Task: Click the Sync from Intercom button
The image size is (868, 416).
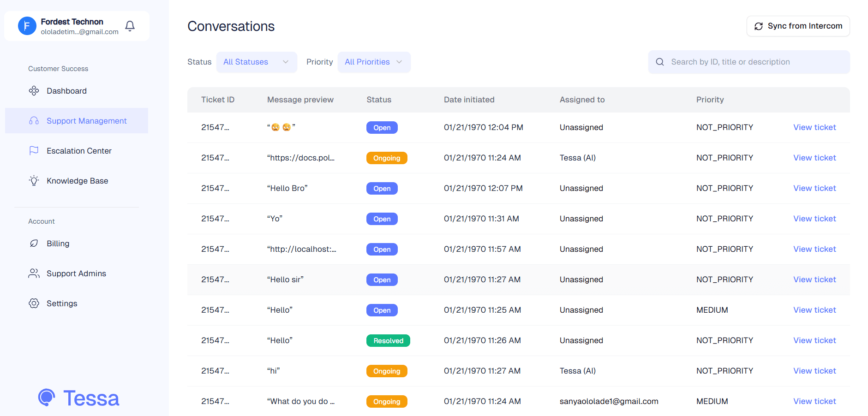Action: (798, 26)
